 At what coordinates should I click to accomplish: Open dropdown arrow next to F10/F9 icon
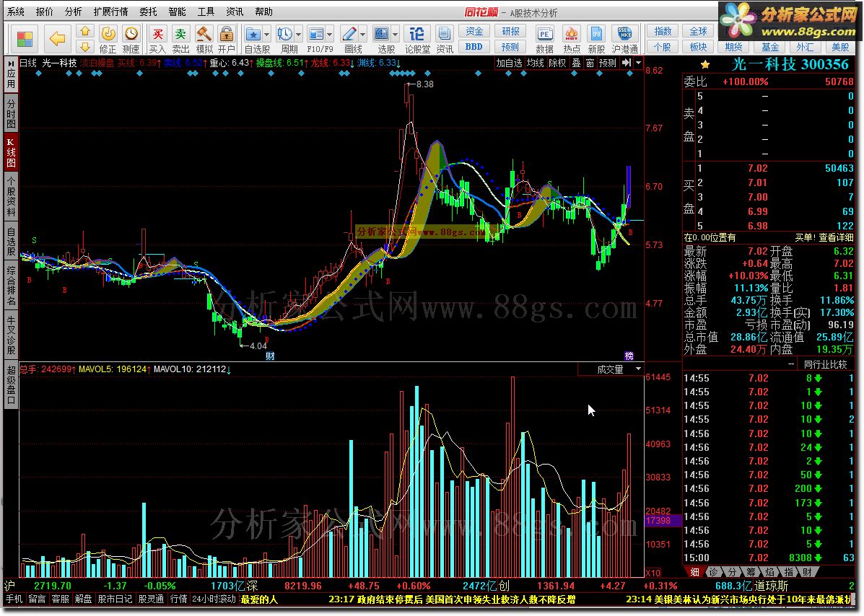pos(330,35)
